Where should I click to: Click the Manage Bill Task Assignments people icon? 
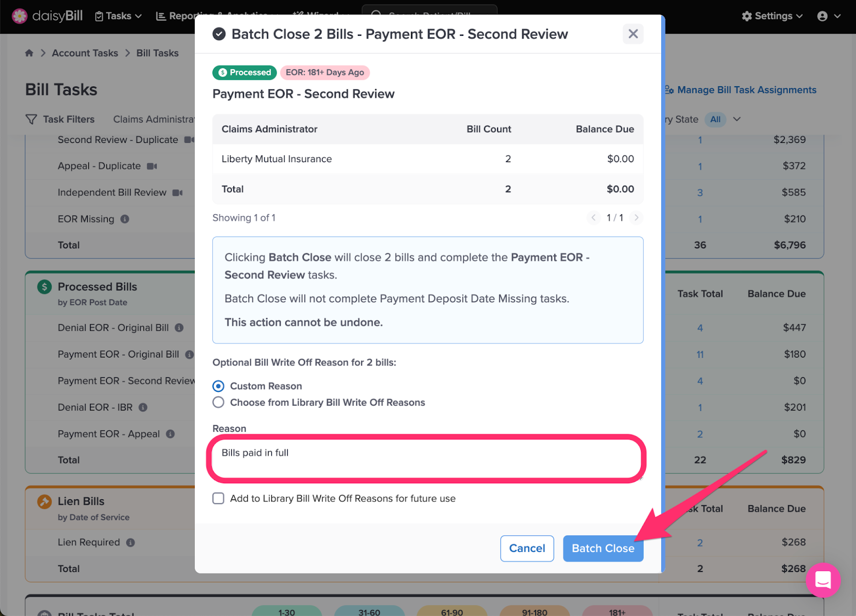(669, 90)
